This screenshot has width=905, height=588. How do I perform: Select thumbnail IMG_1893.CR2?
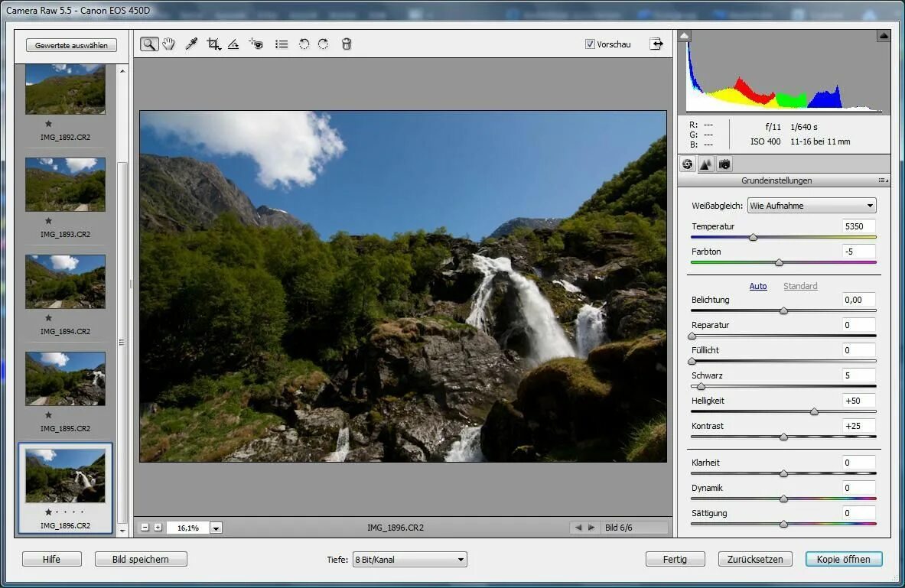pos(65,184)
